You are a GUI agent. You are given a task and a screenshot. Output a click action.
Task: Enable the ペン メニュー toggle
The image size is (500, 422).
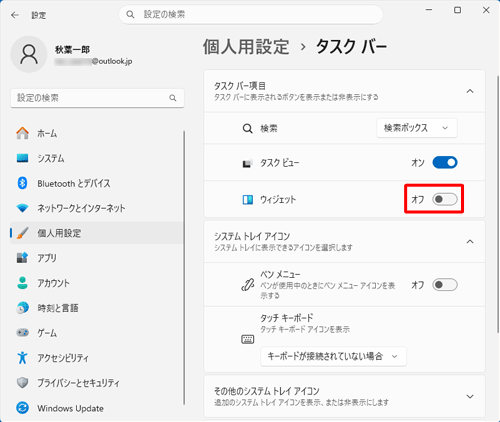click(x=445, y=285)
